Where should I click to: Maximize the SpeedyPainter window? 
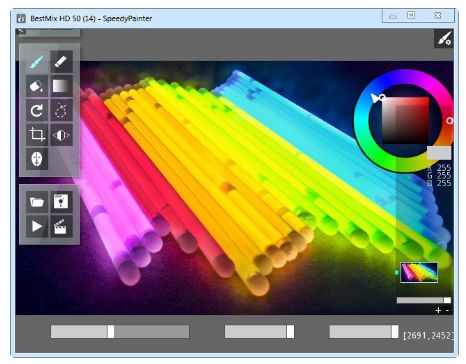(411, 15)
